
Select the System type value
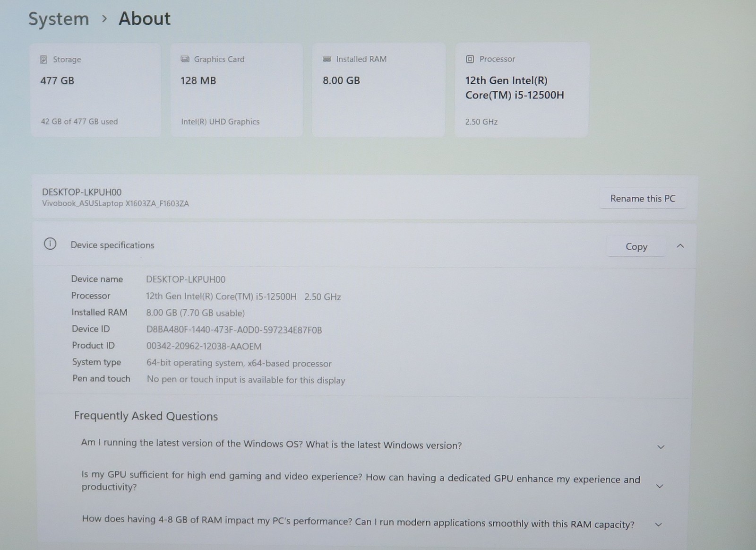coord(239,363)
